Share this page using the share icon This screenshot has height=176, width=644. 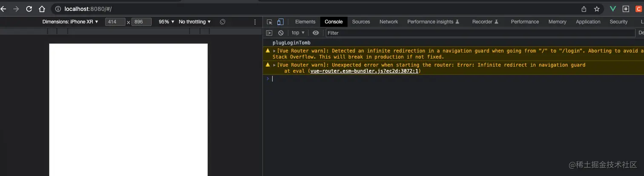(584, 9)
